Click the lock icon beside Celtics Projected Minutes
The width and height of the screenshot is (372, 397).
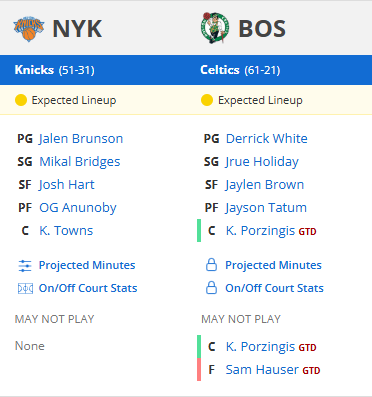click(211, 265)
